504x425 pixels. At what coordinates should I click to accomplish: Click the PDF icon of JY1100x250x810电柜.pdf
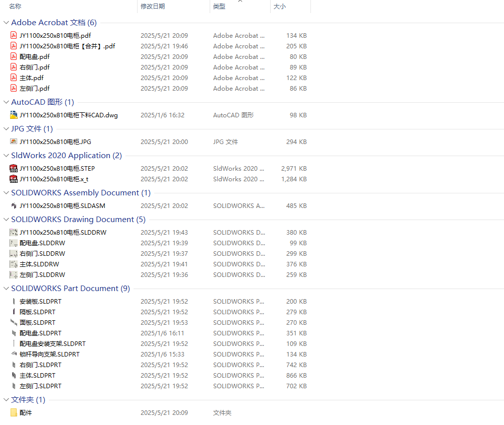14,35
